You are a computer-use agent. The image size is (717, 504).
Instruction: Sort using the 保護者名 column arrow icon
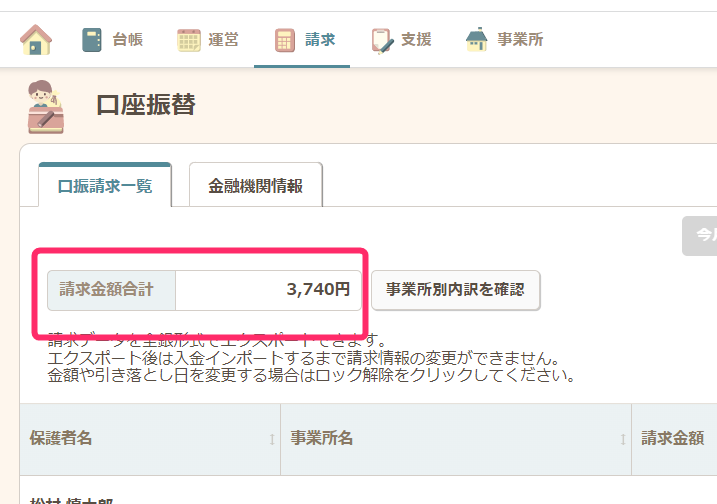click(272, 439)
